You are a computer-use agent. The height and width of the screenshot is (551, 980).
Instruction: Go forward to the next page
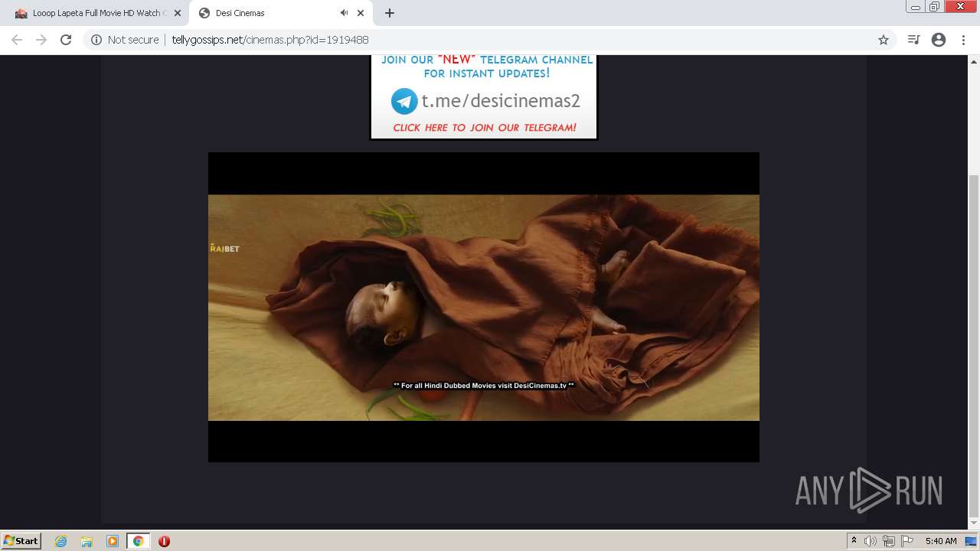(41, 40)
